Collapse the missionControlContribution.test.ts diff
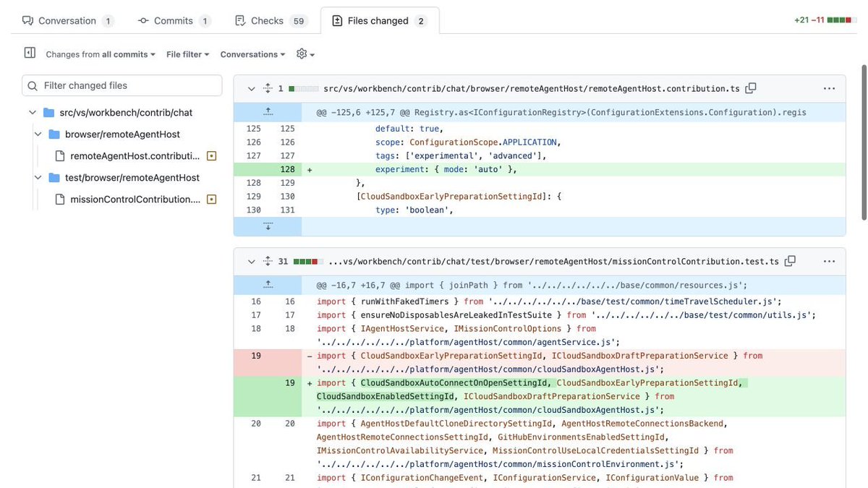This screenshot has width=868, height=488. pyautogui.click(x=251, y=261)
